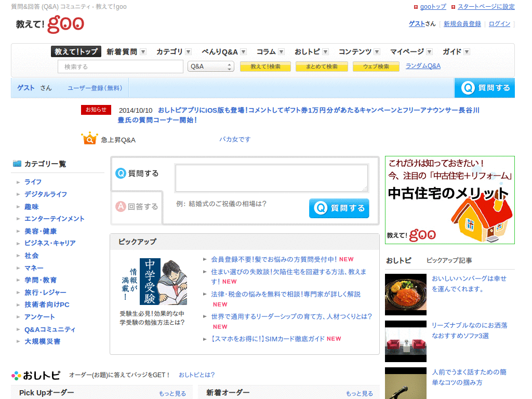Open the おしトピアプリ iOS announcement link
The height and width of the screenshot is (399, 532).
[x=298, y=115]
